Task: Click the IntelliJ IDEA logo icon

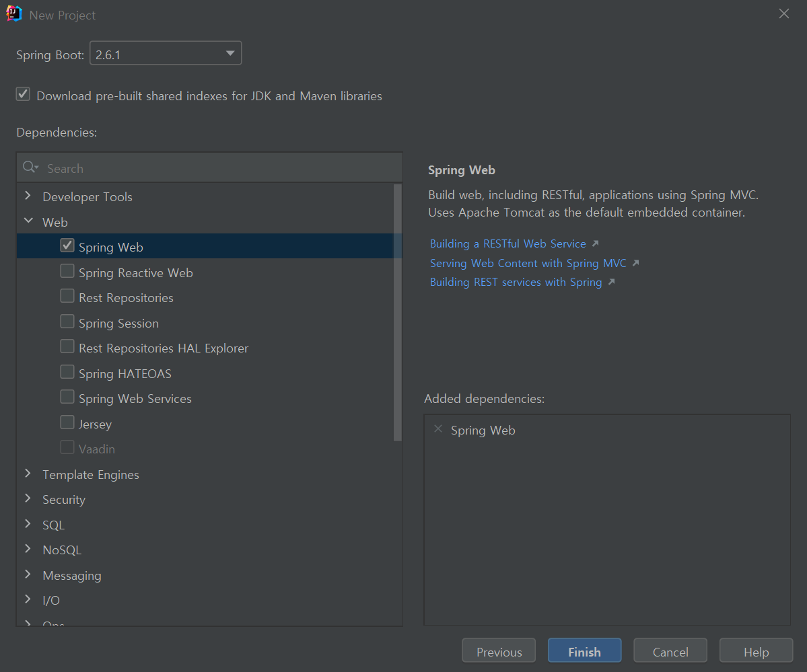Action: tap(14, 14)
